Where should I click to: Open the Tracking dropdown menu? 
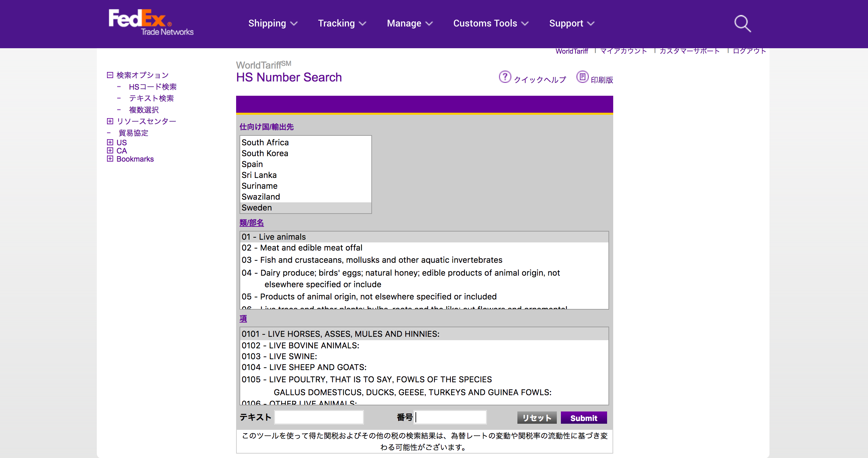pyautogui.click(x=342, y=23)
